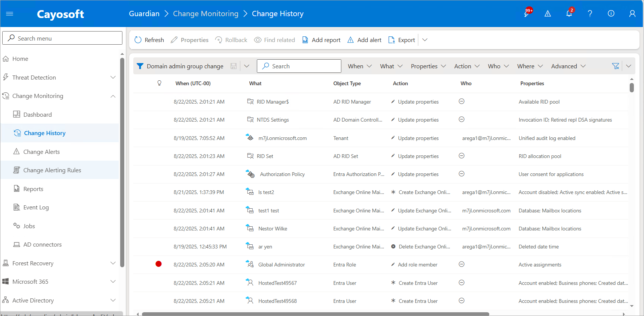The width and height of the screenshot is (644, 316).
Task: Open the question mark help icon
Action: (590, 14)
